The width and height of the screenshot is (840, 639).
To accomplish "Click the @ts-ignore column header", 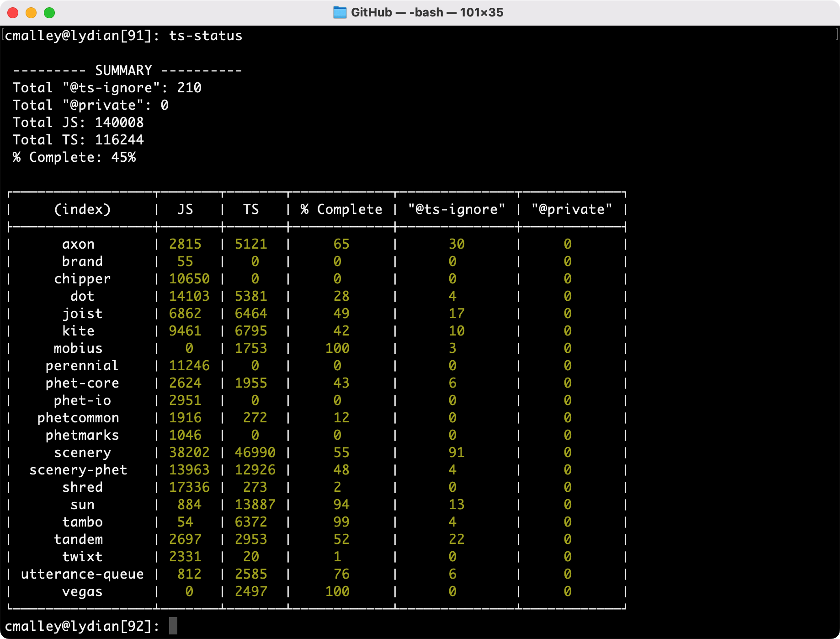I will point(455,209).
